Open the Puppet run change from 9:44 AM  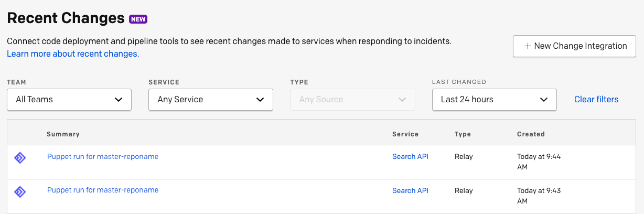pos(103,156)
